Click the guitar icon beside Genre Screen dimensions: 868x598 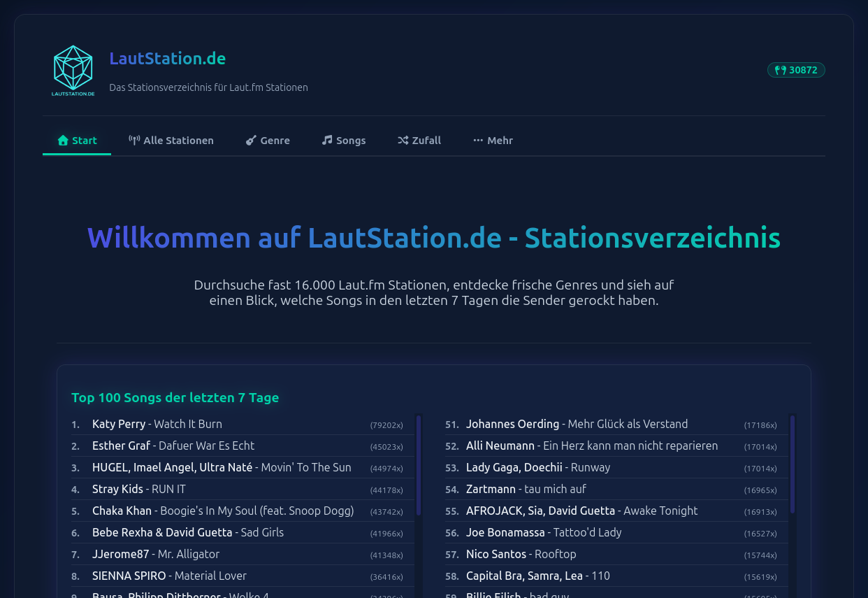[251, 141]
